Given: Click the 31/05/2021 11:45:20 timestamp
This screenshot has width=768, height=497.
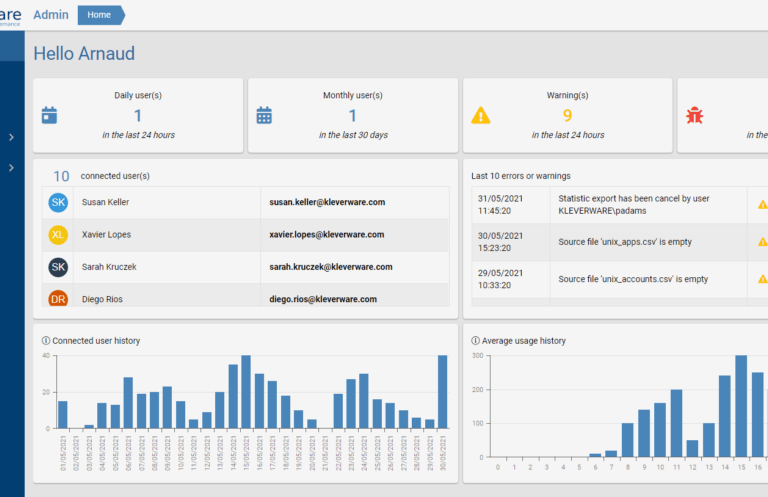Looking at the screenshot, I should [500, 205].
